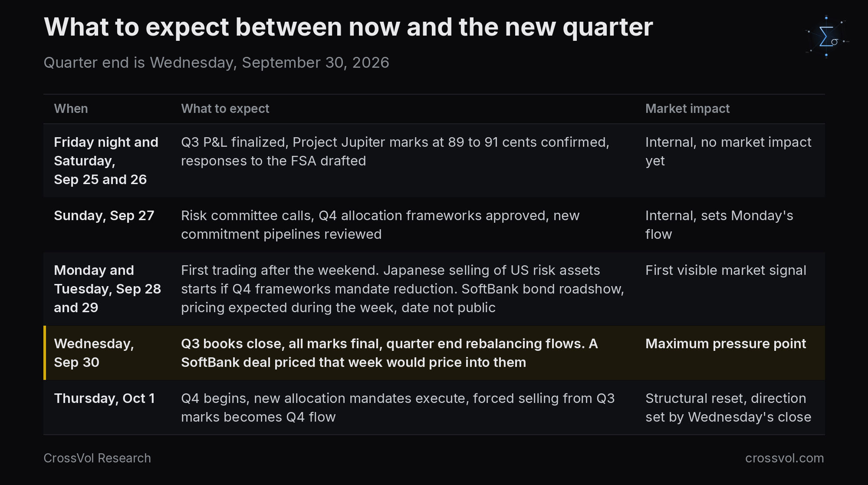Select the highlighted Wednesday, Sep 30 row

click(434, 353)
